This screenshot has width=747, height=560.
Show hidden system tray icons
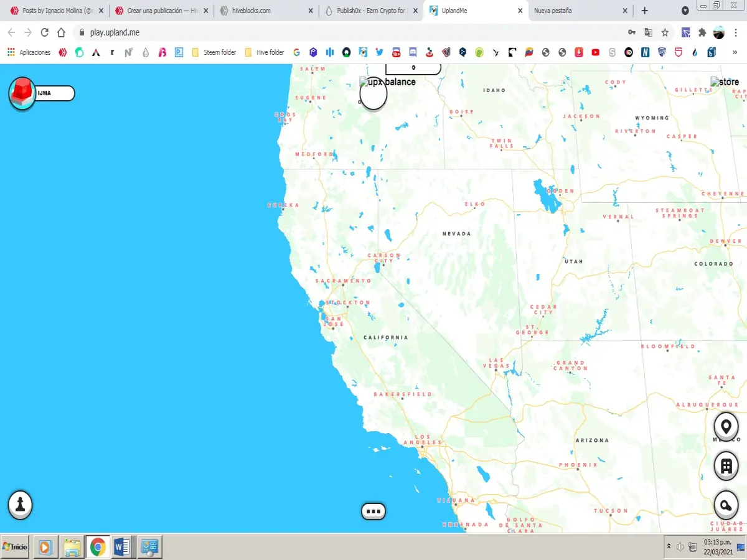coord(669,547)
